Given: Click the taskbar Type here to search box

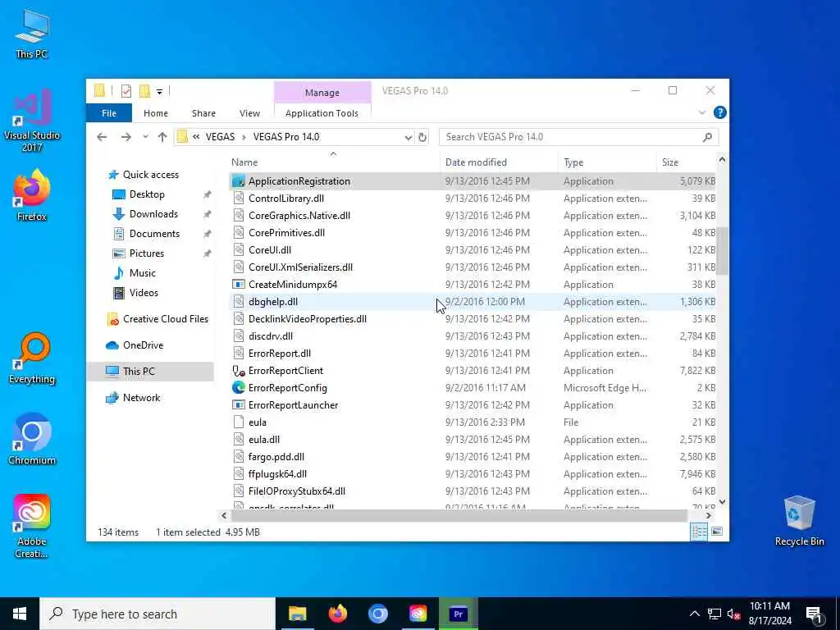Looking at the screenshot, I should 157,614.
